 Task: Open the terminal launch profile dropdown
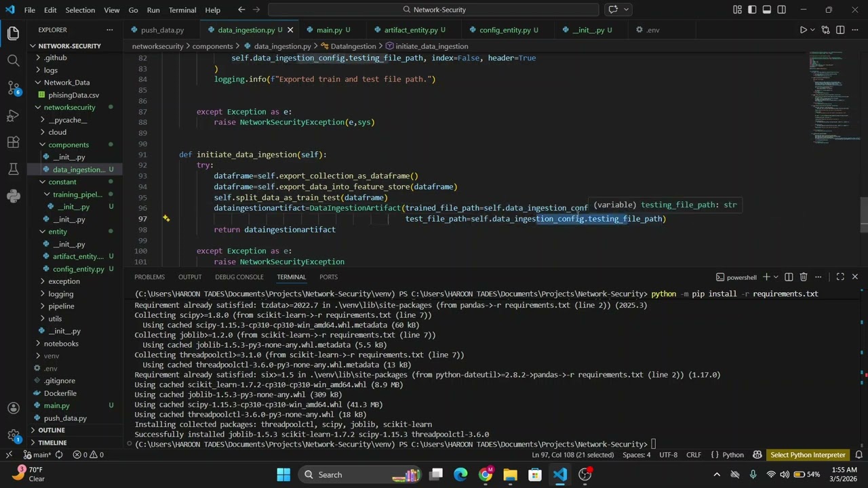(x=776, y=277)
